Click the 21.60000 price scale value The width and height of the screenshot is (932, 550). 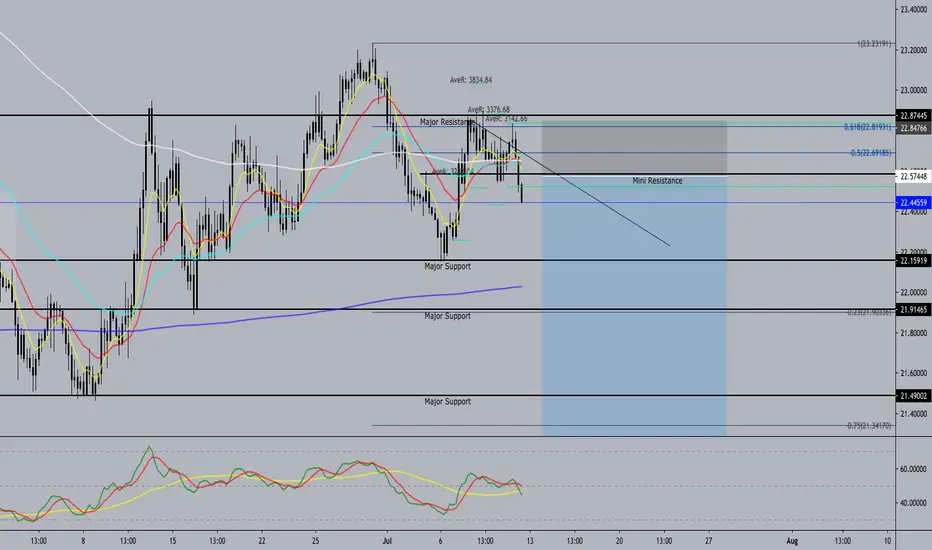(914, 373)
